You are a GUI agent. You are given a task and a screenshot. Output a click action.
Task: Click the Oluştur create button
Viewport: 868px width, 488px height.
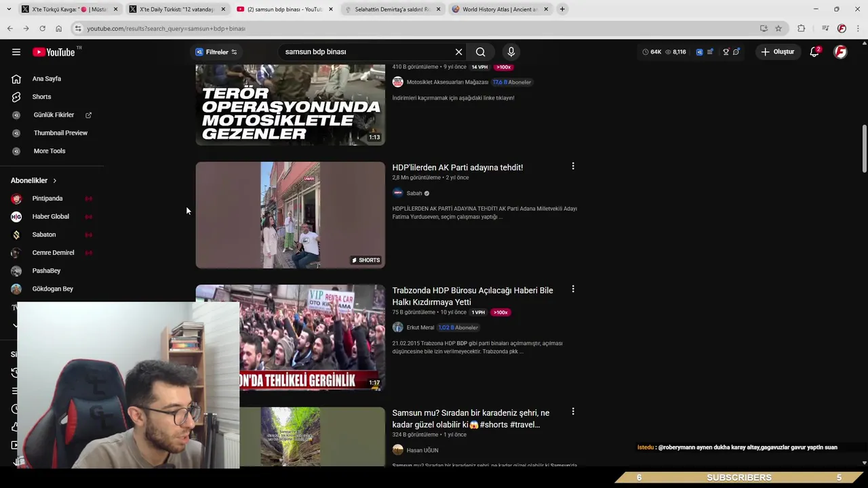pos(777,52)
